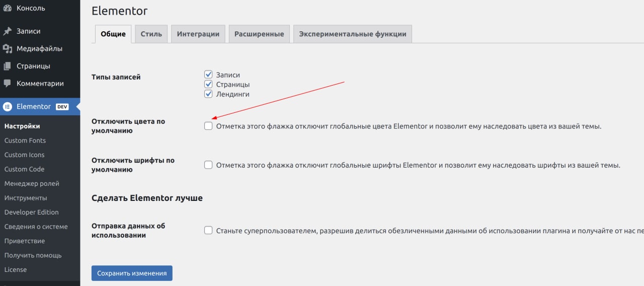Open the Сведения о системе submenu link
Viewport: 644px width, 286px height.
click(36, 227)
